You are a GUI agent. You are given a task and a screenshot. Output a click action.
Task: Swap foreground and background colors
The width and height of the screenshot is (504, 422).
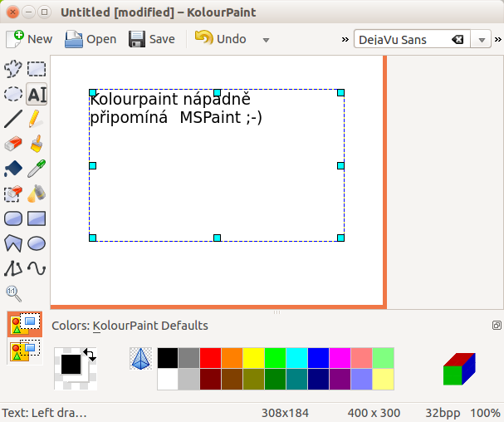click(90, 355)
